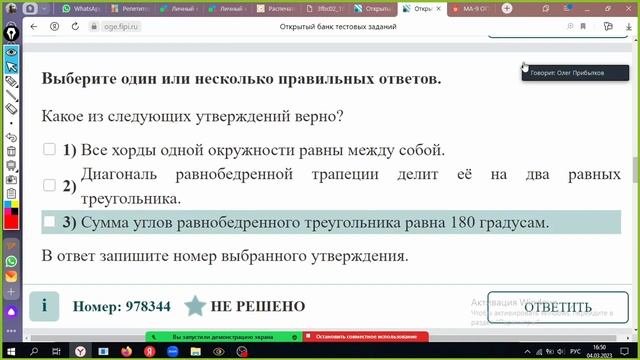Select the arrow cursor tool
Image resolution: width=640 pixels, height=360 pixels.
11,67
